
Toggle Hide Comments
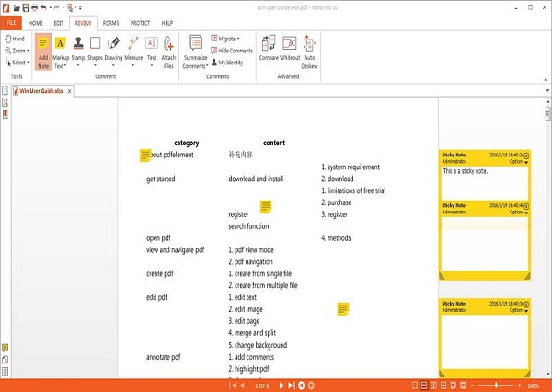point(232,51)
